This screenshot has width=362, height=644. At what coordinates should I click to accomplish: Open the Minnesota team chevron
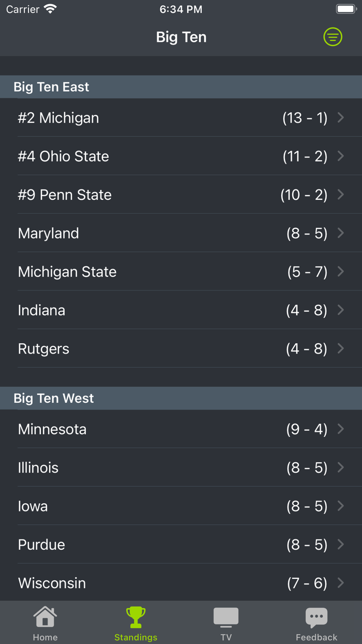click(x=341, y=429)
